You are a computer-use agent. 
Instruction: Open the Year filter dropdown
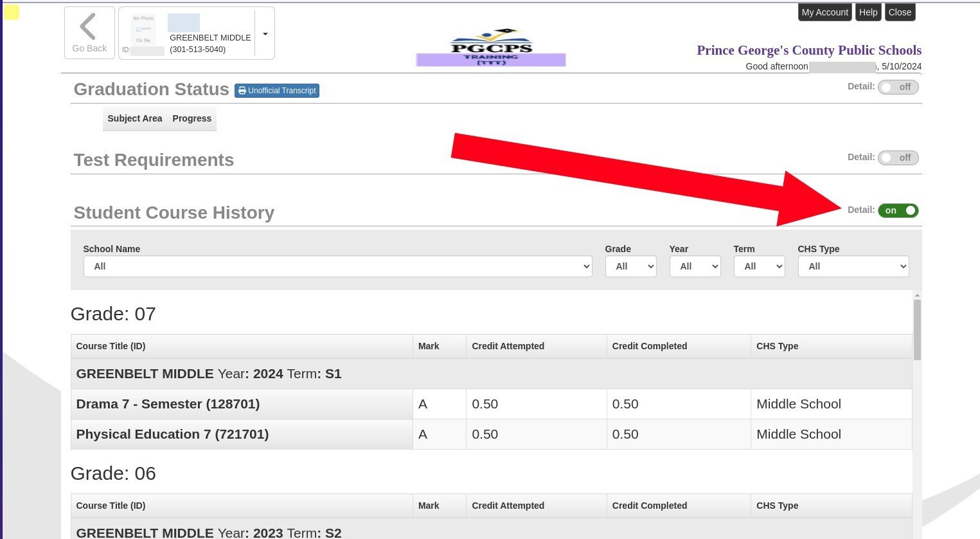[695, 266]
